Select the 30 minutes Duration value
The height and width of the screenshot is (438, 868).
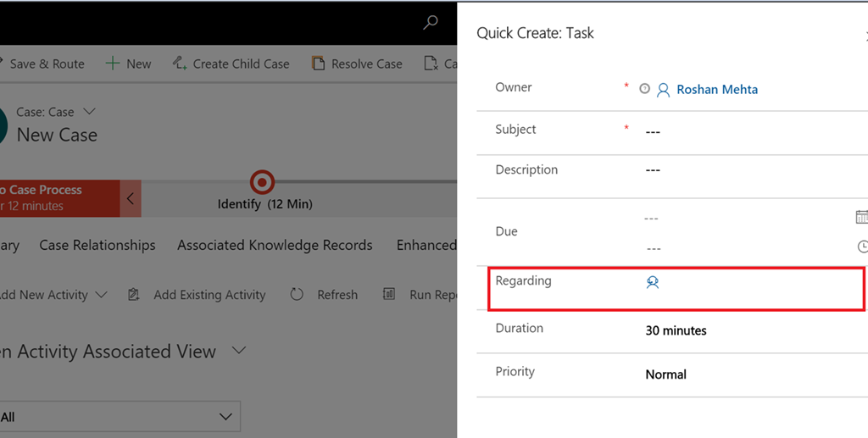coord(676,330)
